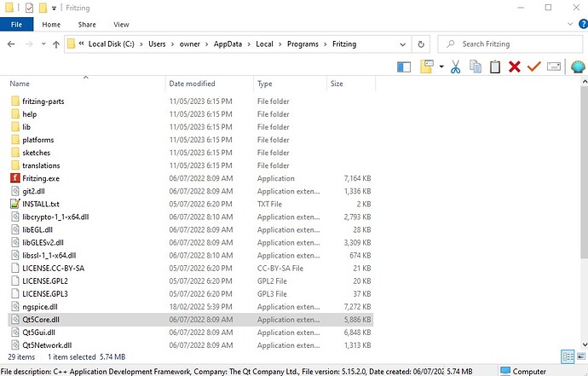
Task: Click scrollbar up arrow in file list
Action: [585, 81]
